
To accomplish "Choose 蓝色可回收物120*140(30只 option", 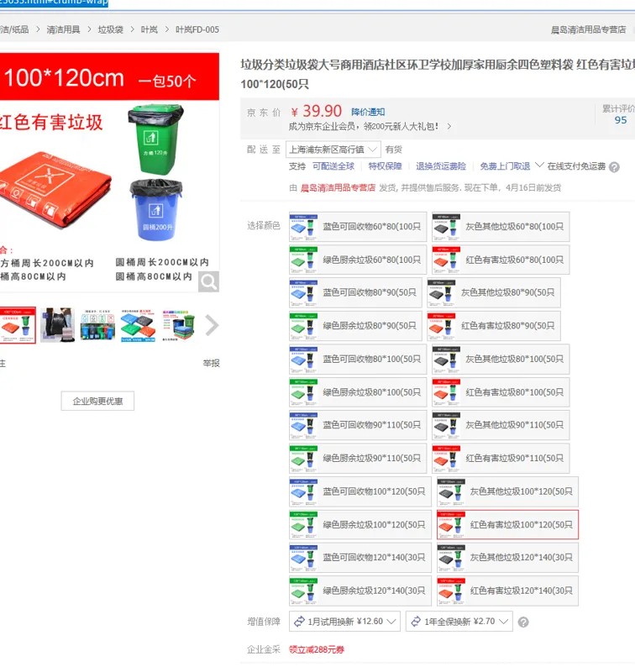I will 360,558.
